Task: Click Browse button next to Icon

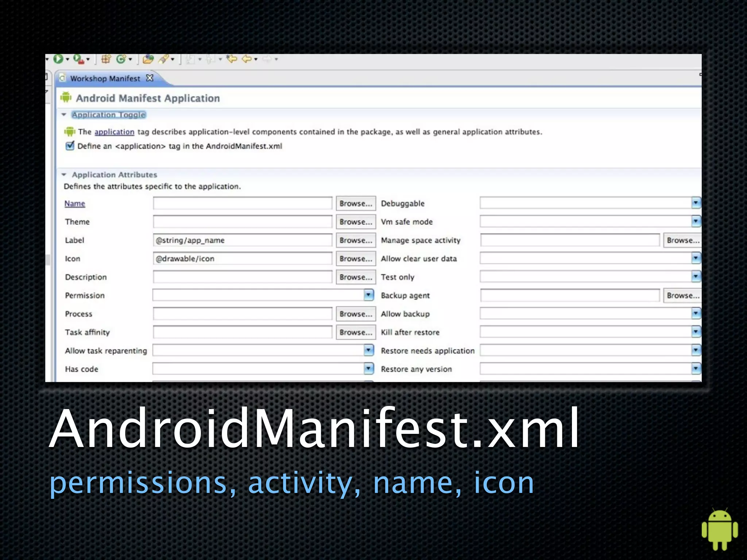Action: coord(356,258)
